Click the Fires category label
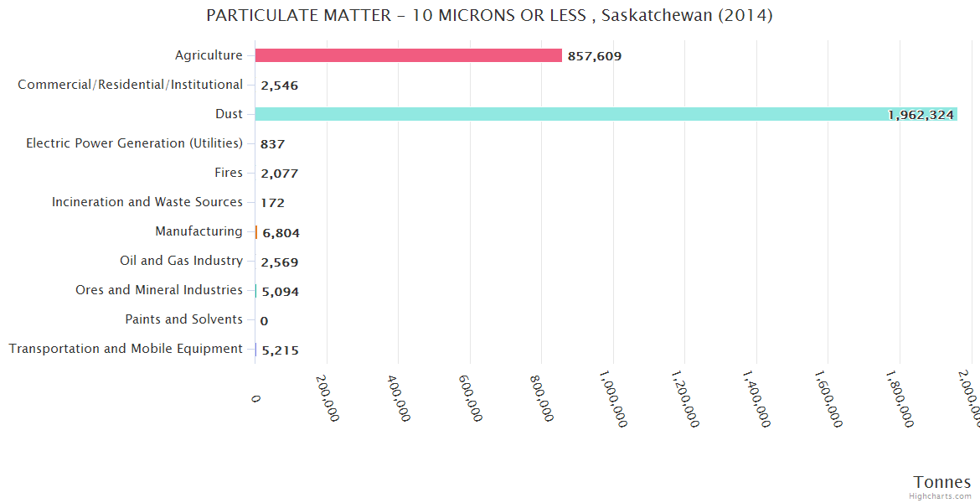Screen dimensions: 980x503 click(x=229, y=173)
